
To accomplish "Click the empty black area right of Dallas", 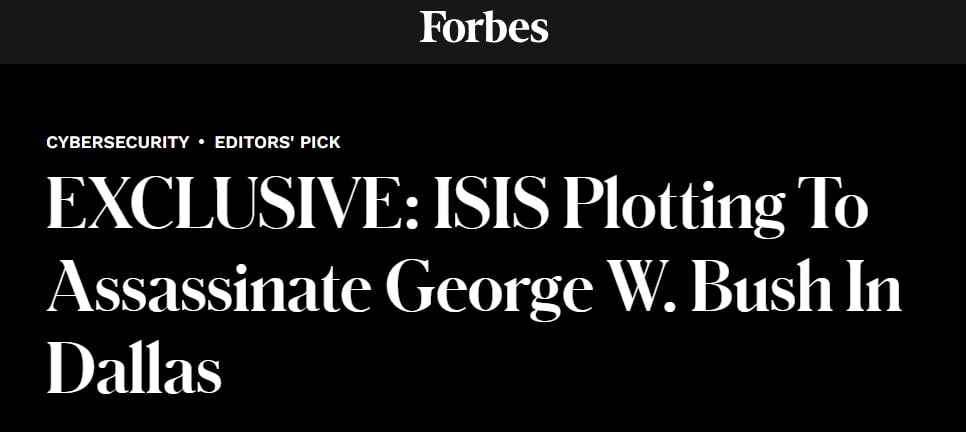I will [591, 370].
